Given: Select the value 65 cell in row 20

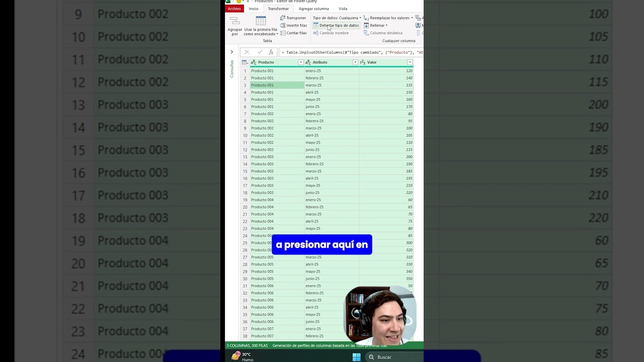Looking at the screenshot, I should tap(386, 207).
